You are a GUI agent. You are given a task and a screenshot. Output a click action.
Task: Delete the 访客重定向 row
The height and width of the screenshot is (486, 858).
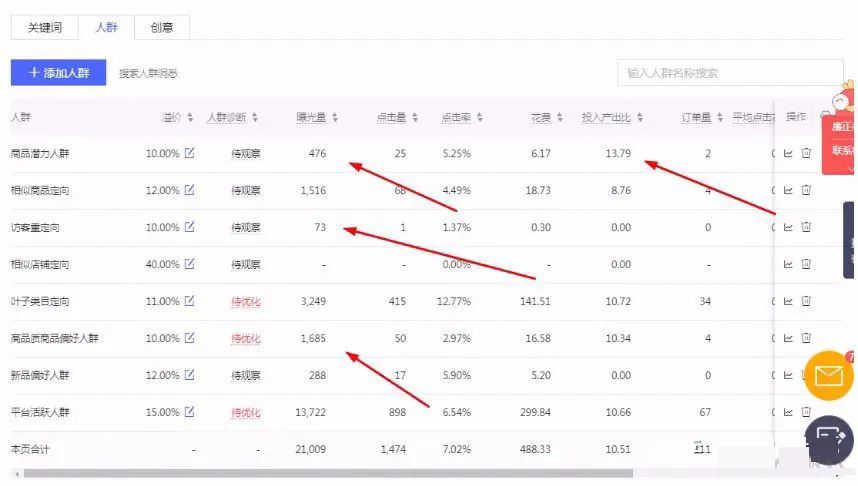(806, 227)
